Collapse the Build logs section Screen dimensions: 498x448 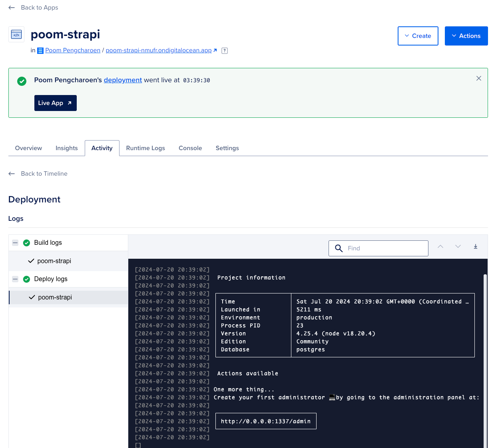coord(15,243)
